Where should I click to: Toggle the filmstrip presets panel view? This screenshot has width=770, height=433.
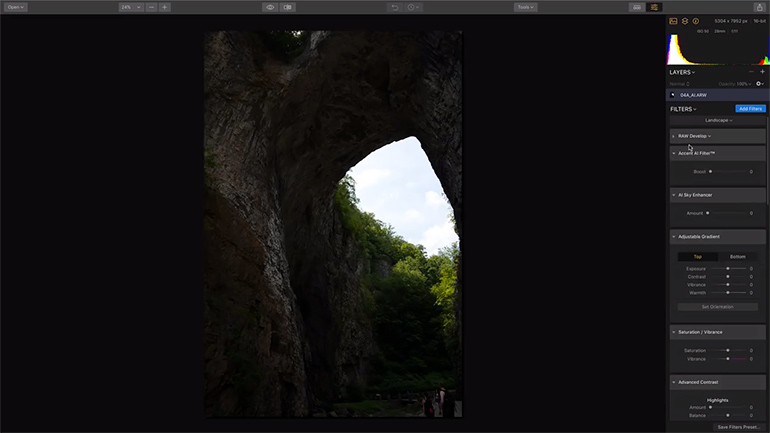click(636, 7)
